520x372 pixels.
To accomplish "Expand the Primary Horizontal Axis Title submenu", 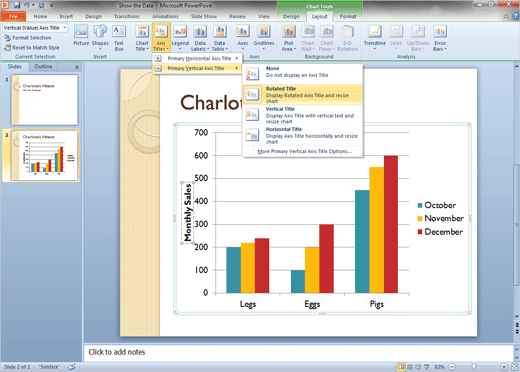I will coord(198,58).
